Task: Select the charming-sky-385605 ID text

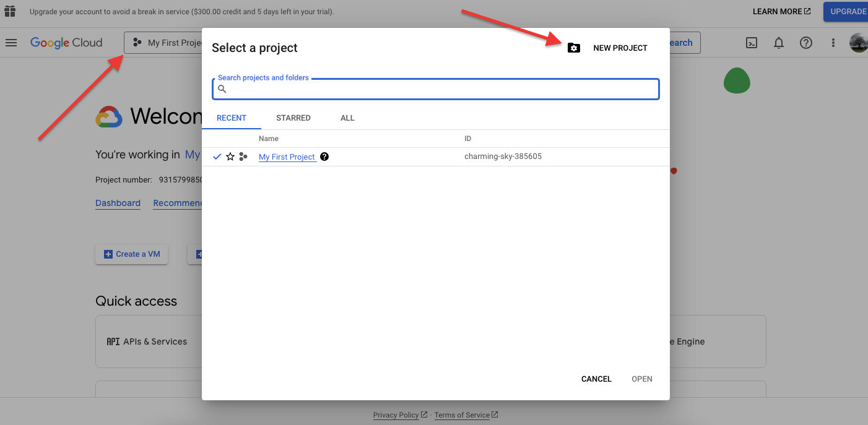Action: click(503, 157)
